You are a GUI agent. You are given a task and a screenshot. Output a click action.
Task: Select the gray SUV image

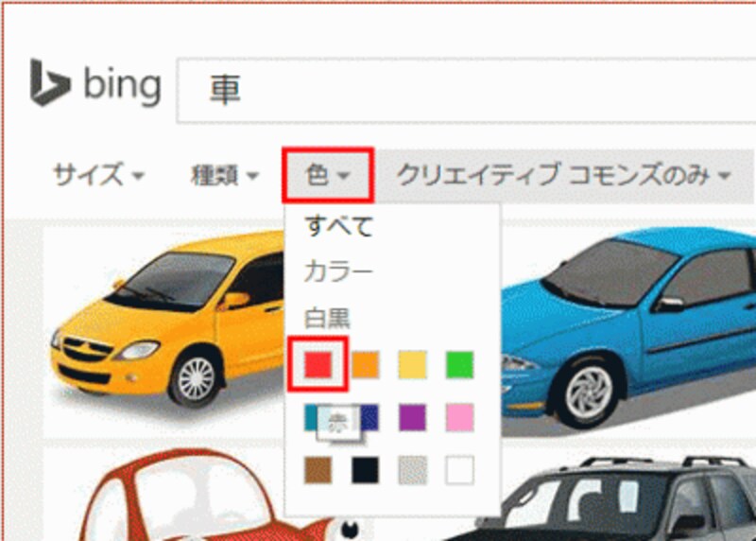[608, 499]
